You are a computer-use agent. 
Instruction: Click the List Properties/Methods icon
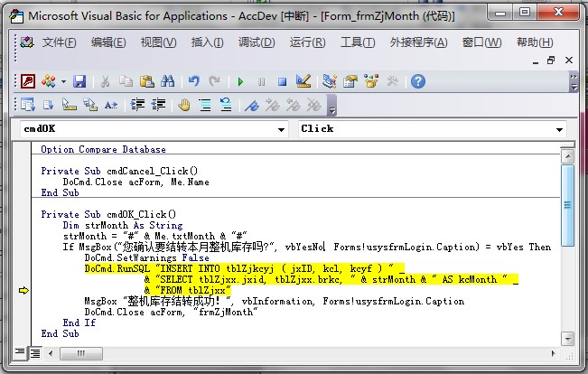(28, 105)
